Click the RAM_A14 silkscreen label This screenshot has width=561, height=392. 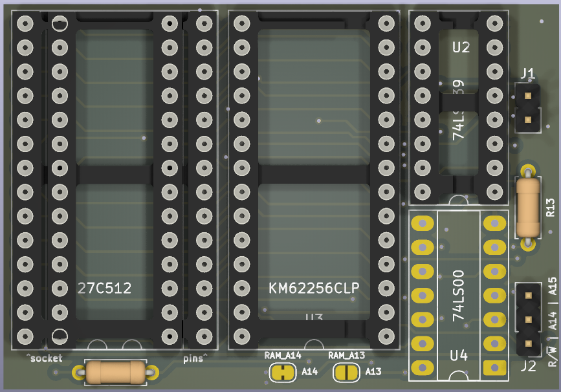(x=283, y=356)
